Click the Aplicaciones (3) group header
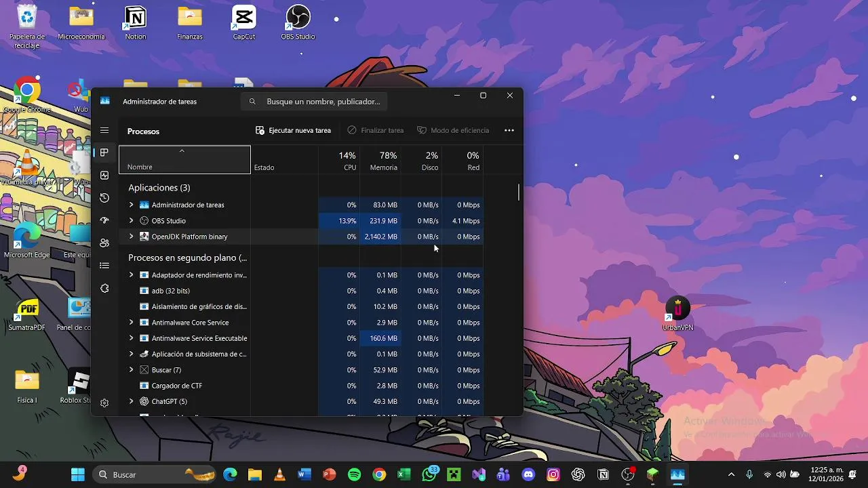868x488 pixels. pyautogui.click(x=159, y=188)
